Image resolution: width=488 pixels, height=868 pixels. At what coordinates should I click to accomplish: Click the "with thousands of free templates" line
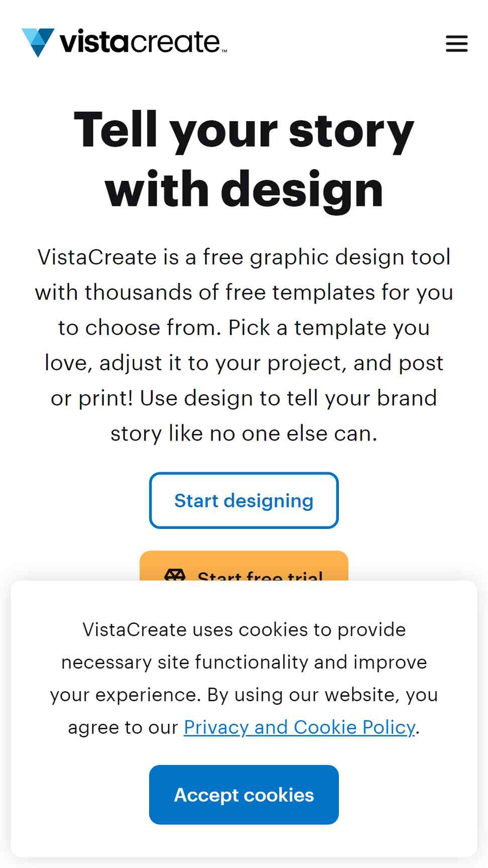(244, 292)
